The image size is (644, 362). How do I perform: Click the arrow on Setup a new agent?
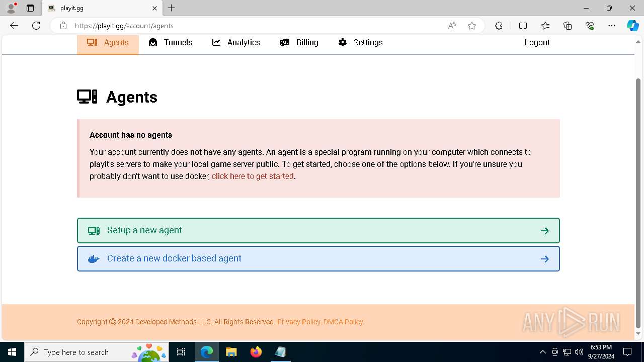(x=544, y=231)
